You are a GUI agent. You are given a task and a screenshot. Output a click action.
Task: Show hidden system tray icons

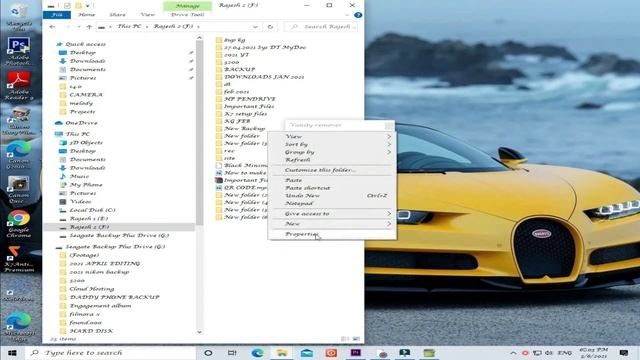(513, 353)
